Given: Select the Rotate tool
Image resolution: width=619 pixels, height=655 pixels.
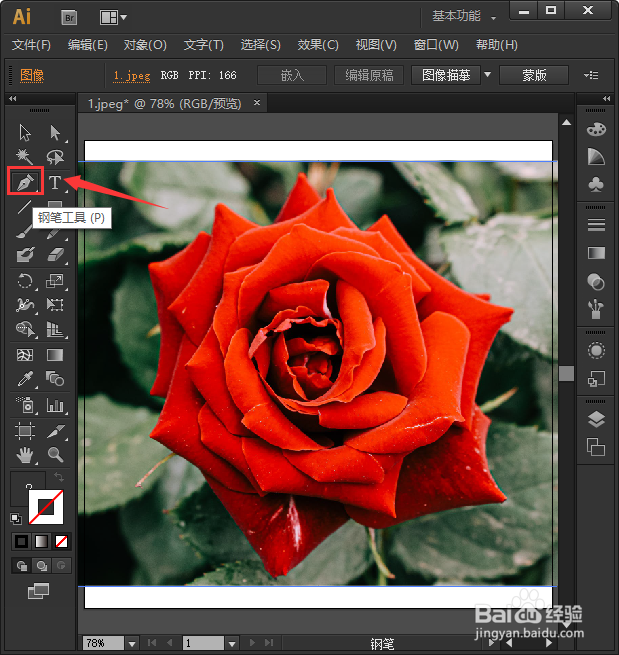Looking at the screenshot, I should (25, 281).
